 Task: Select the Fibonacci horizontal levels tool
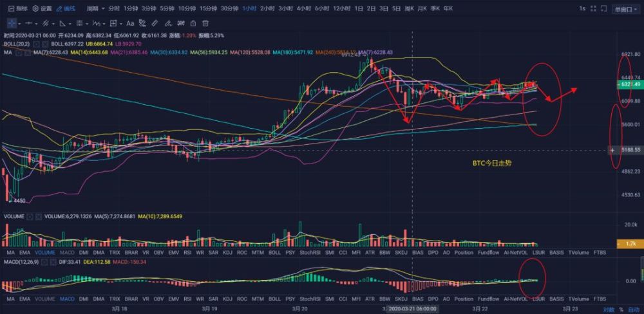80,23
